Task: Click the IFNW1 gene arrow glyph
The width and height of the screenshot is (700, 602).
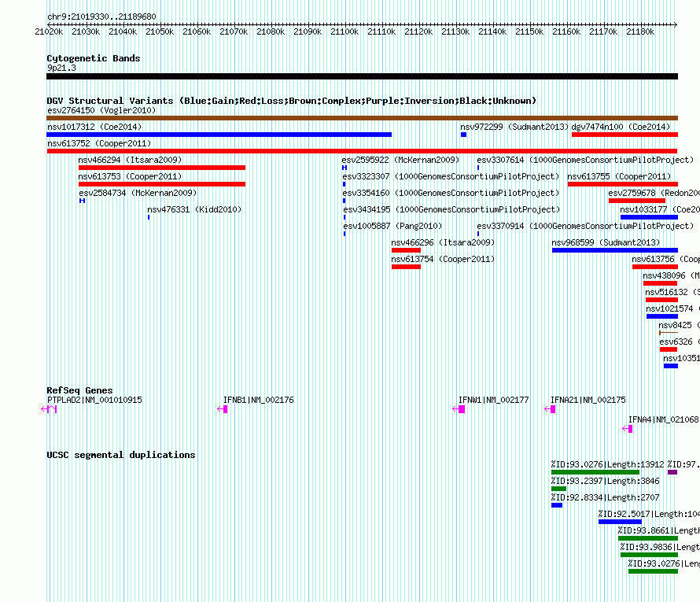Action: point(459,409)
